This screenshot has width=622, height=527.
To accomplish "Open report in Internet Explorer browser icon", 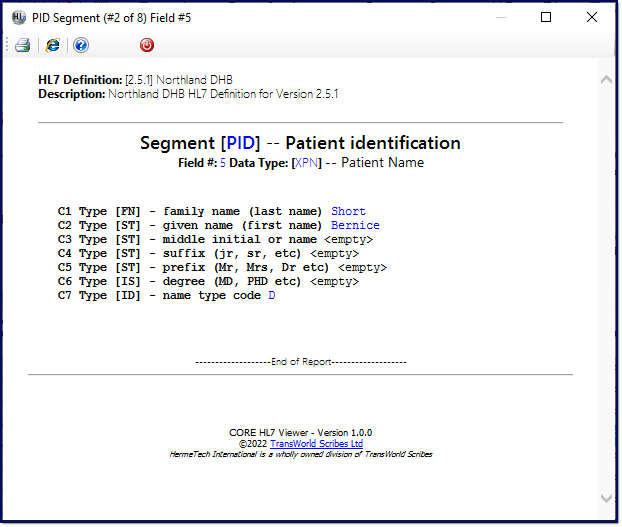I will [52, 45].
